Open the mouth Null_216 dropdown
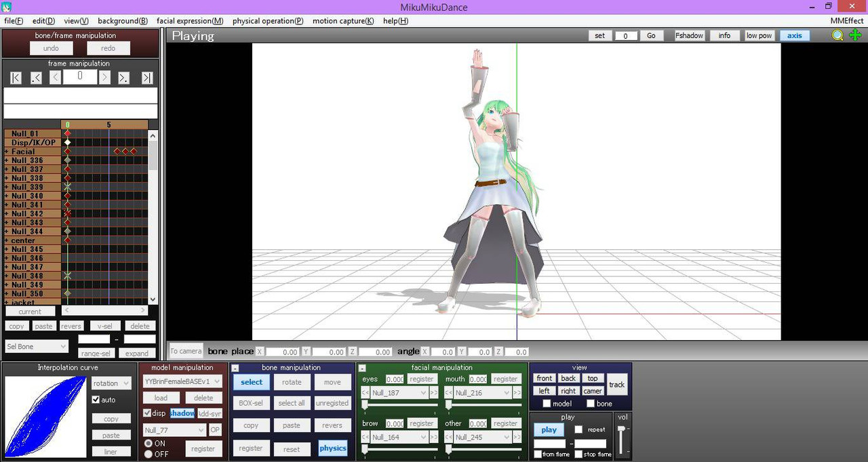This screenshot has height=462, width=868. click(483, 393)
